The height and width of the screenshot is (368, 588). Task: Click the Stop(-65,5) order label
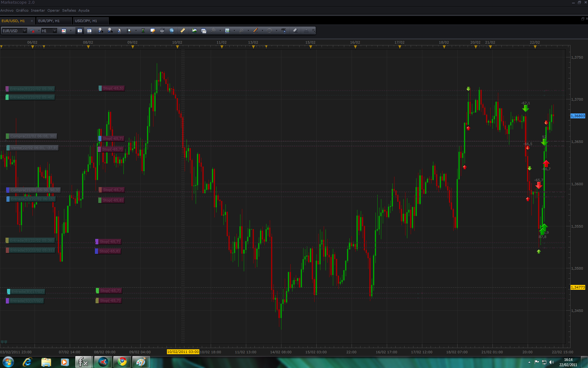[x=113, y=88]
